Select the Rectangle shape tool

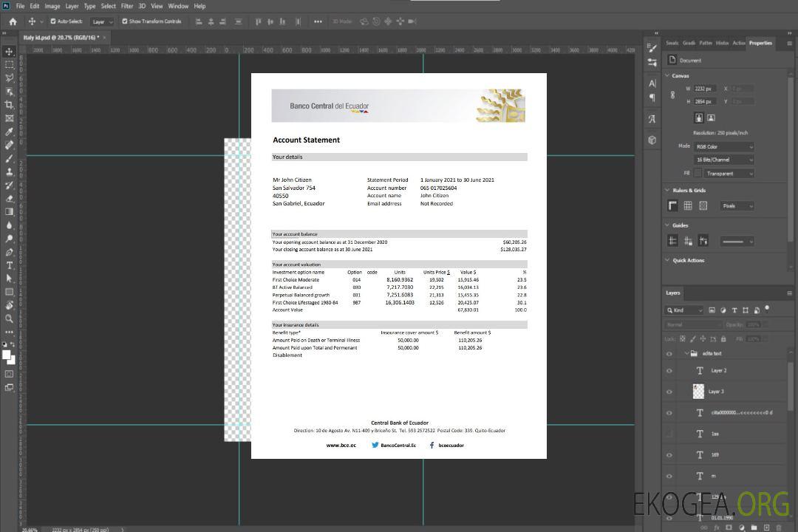coord(9,292)
